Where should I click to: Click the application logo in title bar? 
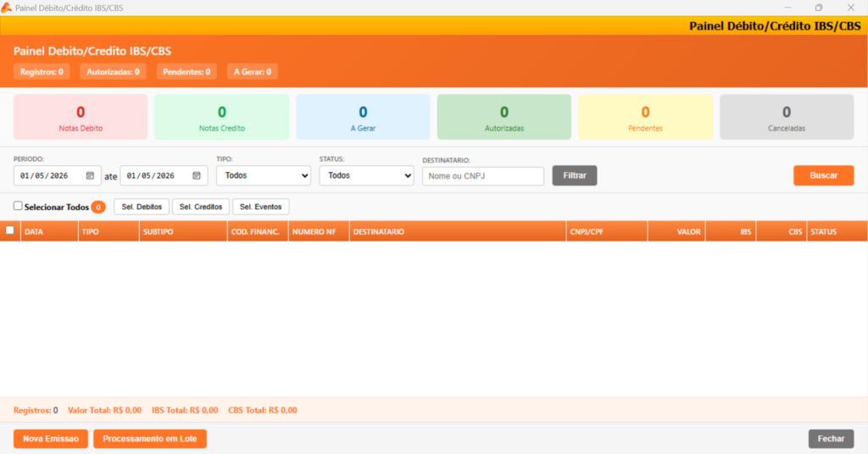[7, 8]
